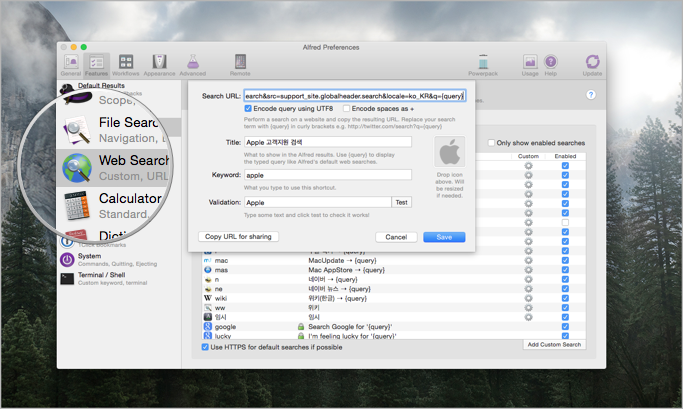This screenshot has height=409, width=683.
Task: Click the Validation text field
Action: [x=318, y=202]
